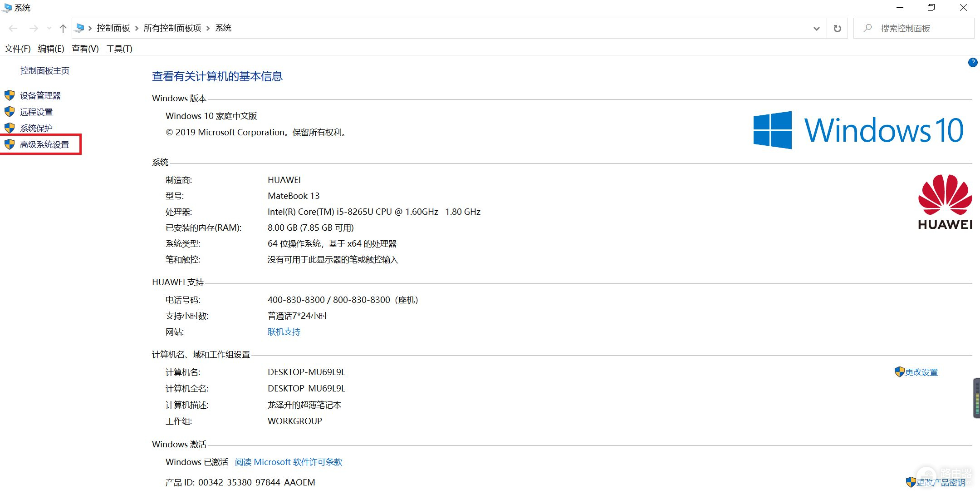Click the blue help question mark icon

[x=972, y=63]
